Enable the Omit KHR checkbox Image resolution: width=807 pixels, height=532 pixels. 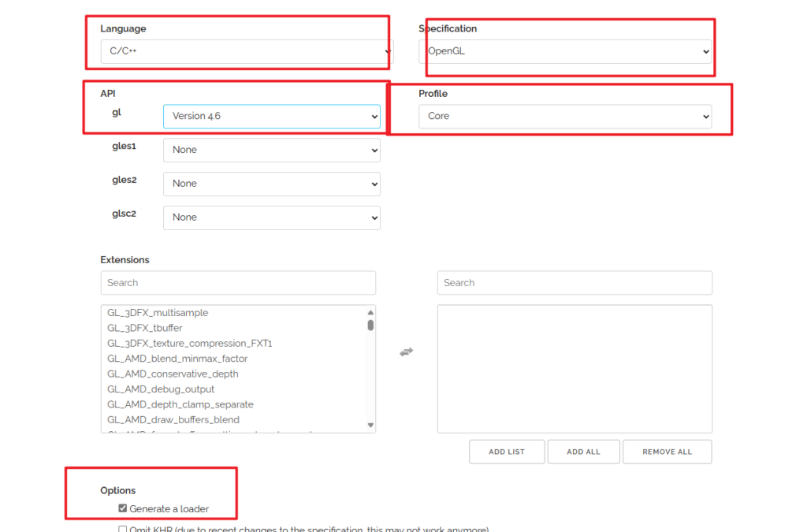pos(123,529)
